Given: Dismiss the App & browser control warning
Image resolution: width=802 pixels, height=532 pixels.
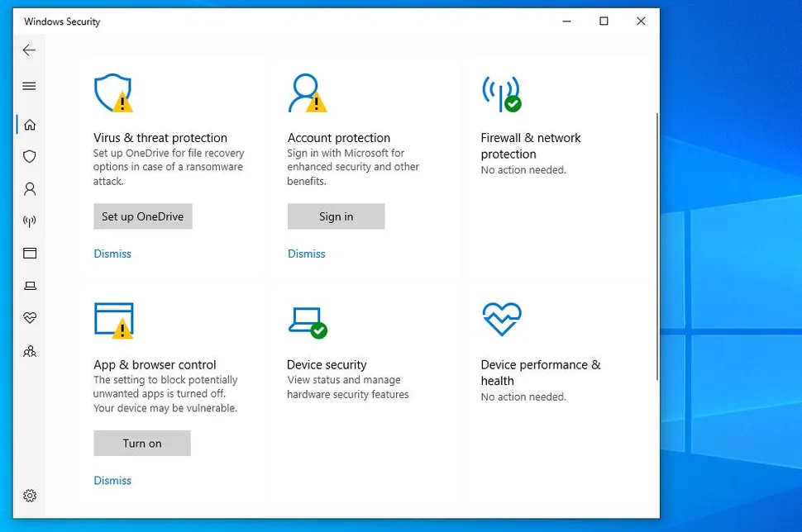Looking at the screenshot, I should (112, 481).
